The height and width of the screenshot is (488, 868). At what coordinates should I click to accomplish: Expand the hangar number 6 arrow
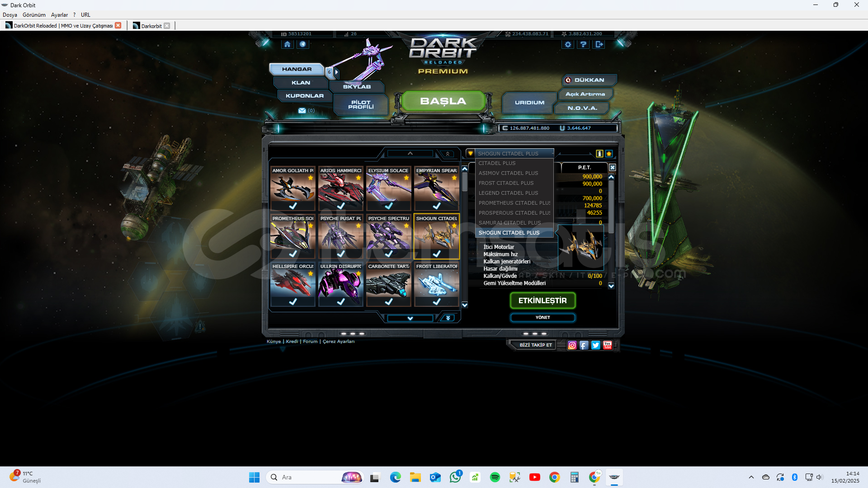336,72
